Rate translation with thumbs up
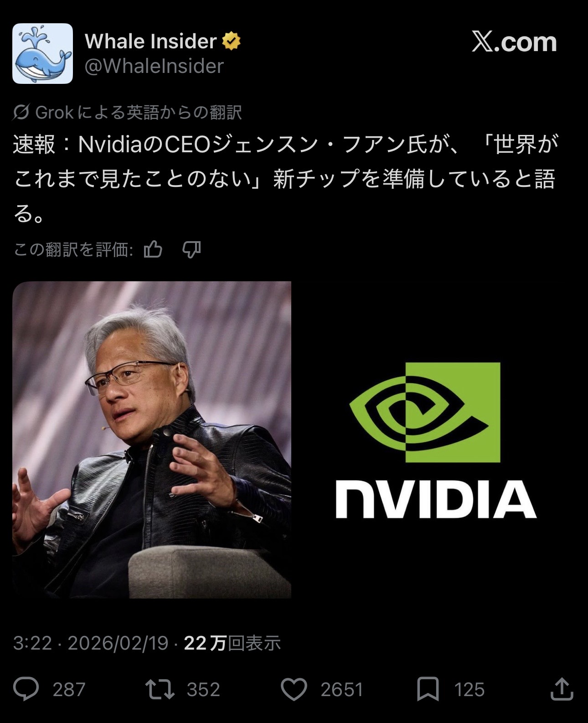Screen dimensions: 588x723 [x=153, y=249]
